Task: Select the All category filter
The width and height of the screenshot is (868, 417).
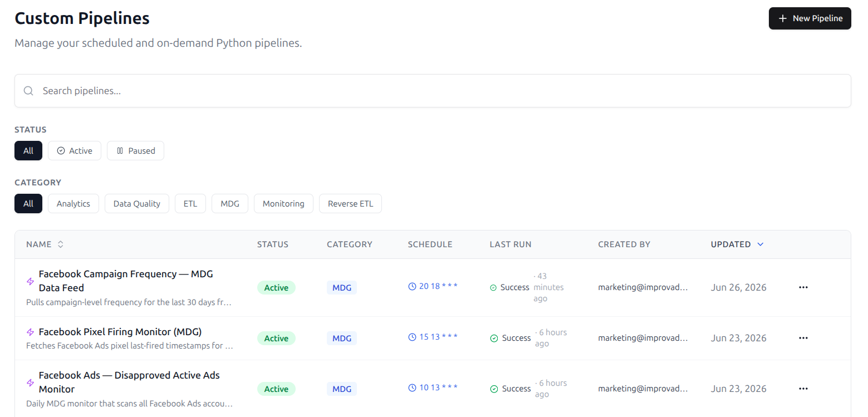Action: tap(28, 204)
